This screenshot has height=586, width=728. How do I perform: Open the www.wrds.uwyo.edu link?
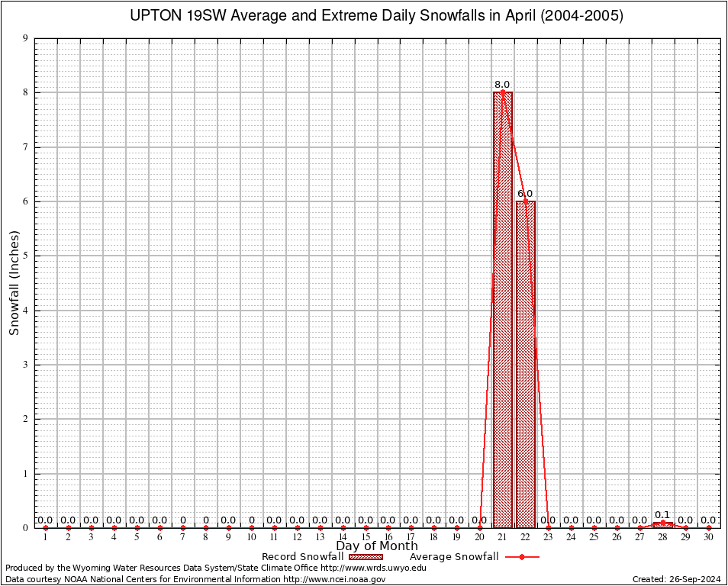click(x=373, y=568)
